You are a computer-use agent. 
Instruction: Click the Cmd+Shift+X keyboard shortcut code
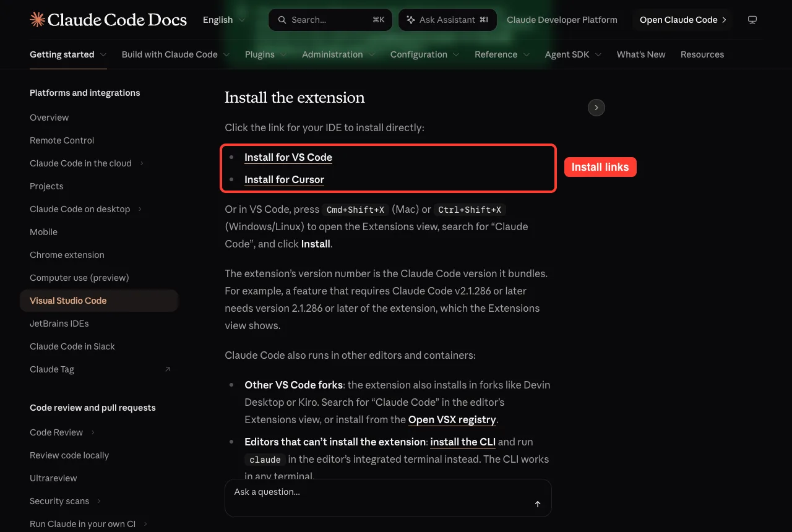pyautogui.click(x=355, y=210)
